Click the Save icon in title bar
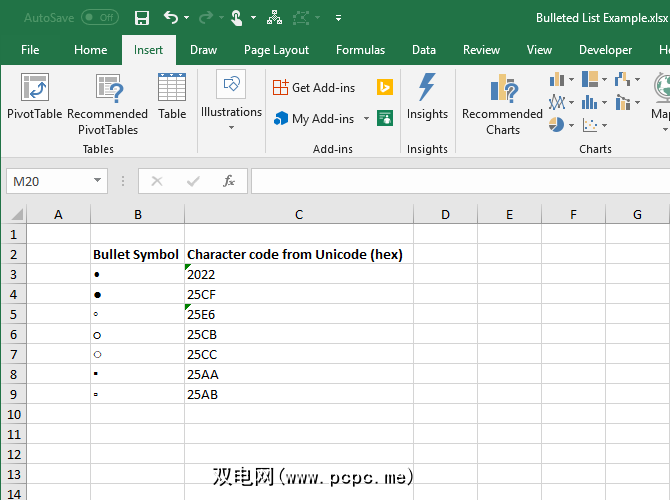Screen dimensions: 670x500 [141, 18]
